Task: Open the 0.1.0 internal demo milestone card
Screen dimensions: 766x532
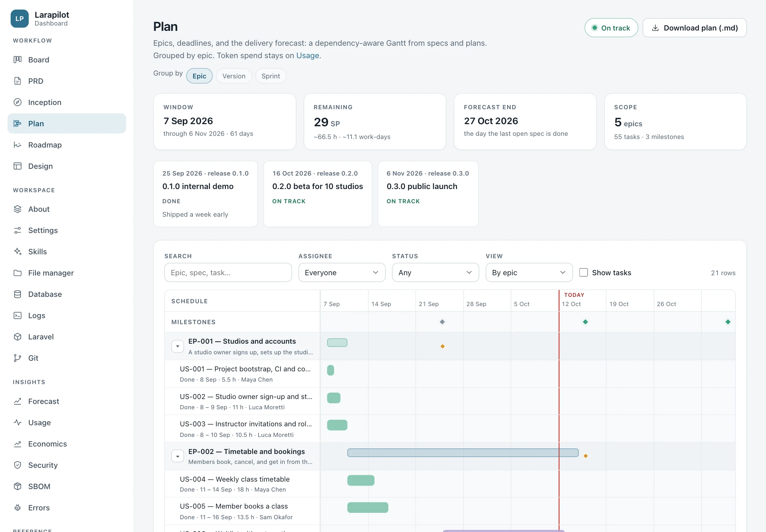Action: pyautogui.click(x=205, y=194)
